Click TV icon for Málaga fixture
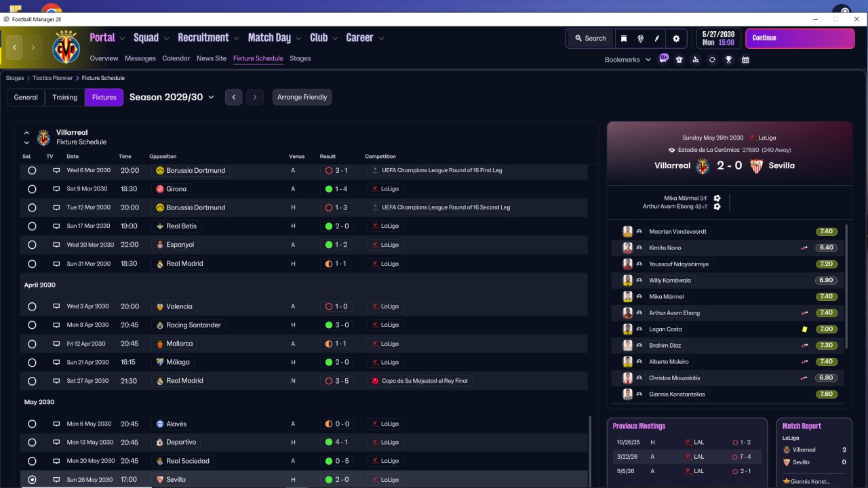868x488 pixels. (x=56, y=363)
